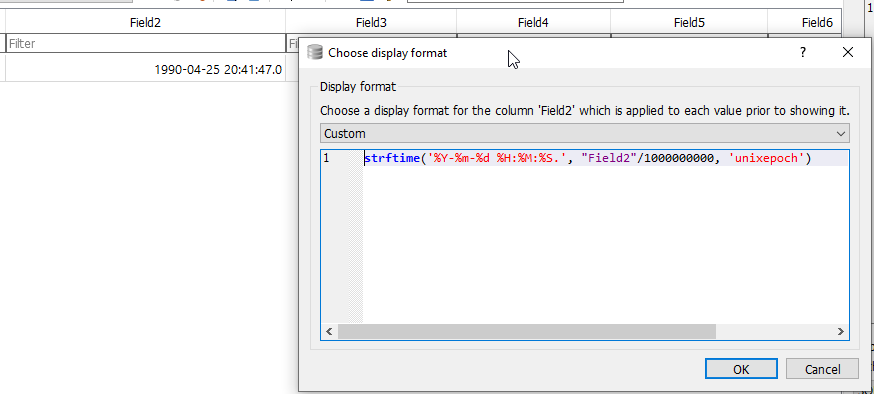Click the Field5 column header
This screenshot has height=394, width=874.
click(689, 23)
